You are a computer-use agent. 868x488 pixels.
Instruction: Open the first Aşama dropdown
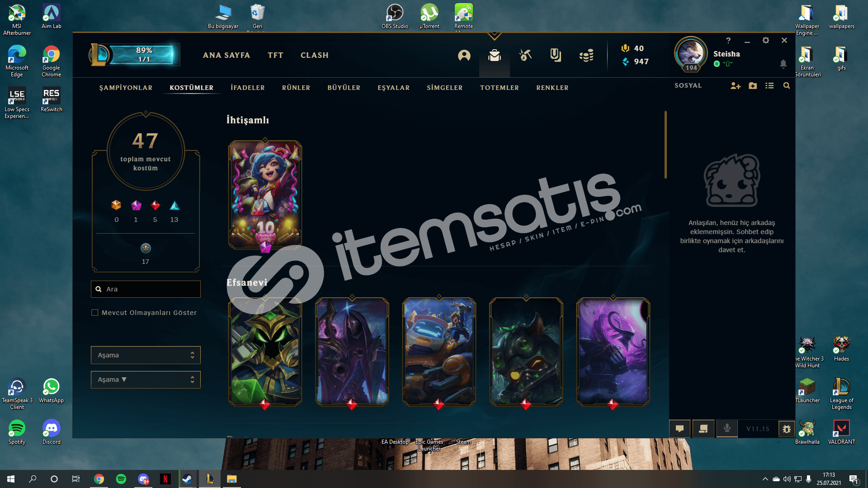(x=146, y=355)
